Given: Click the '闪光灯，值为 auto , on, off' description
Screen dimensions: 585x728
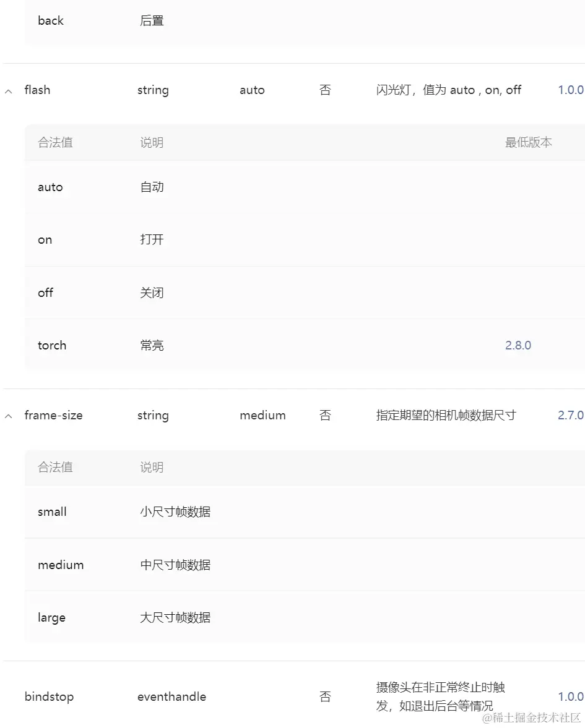Looking at the screenshot, I should 449,90.
